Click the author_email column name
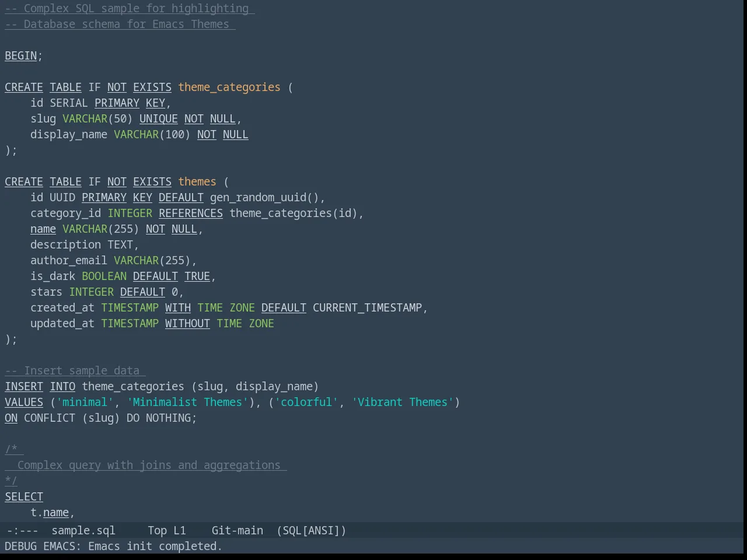This screenshot has width=747, height=560. tap(69, 261)
